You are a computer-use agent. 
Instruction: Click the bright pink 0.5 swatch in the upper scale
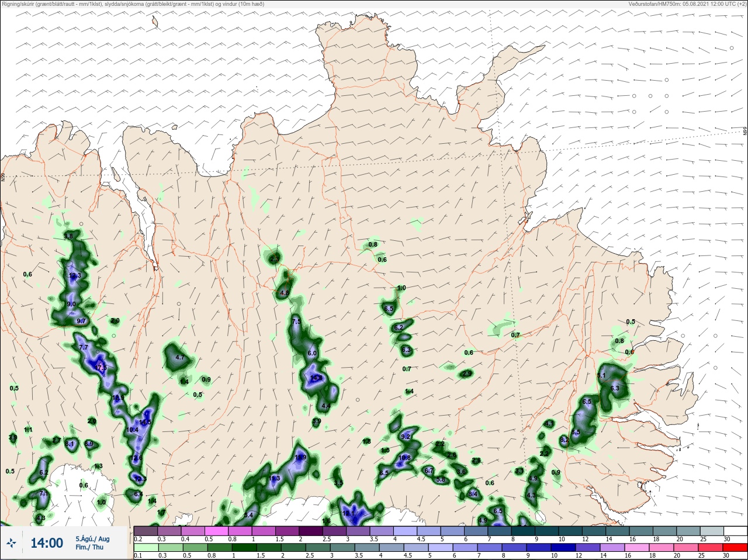click(216, 531)
